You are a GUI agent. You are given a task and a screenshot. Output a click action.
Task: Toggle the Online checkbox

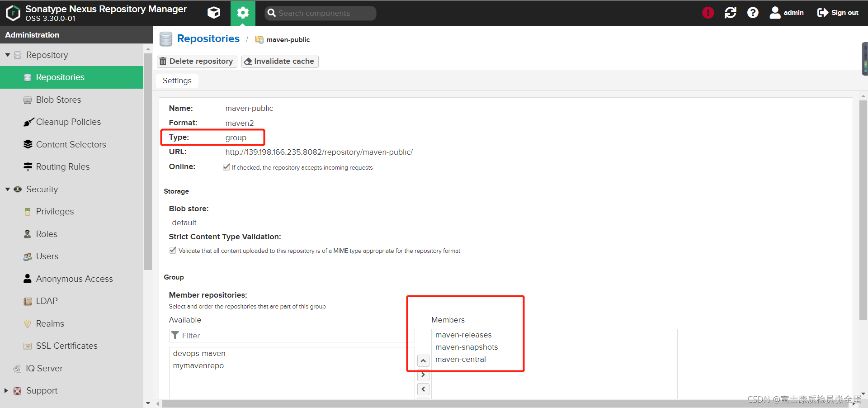[226, 167]
